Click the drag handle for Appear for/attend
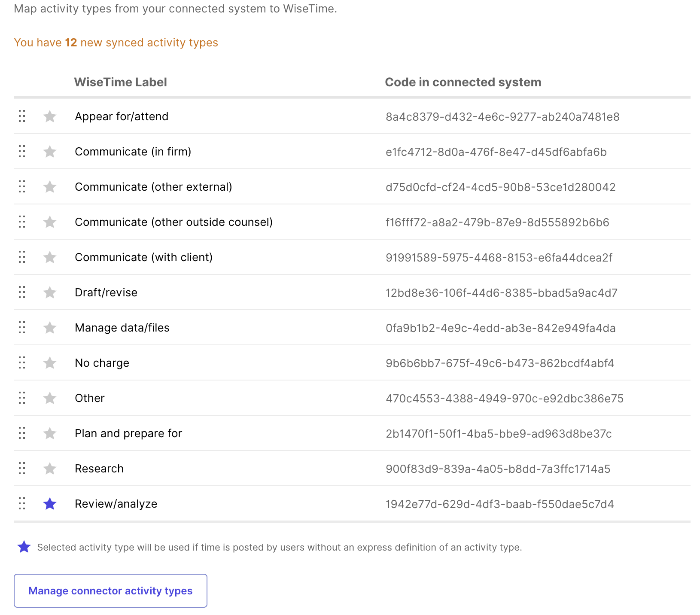 pyautogui.click(x=22, y=116)
